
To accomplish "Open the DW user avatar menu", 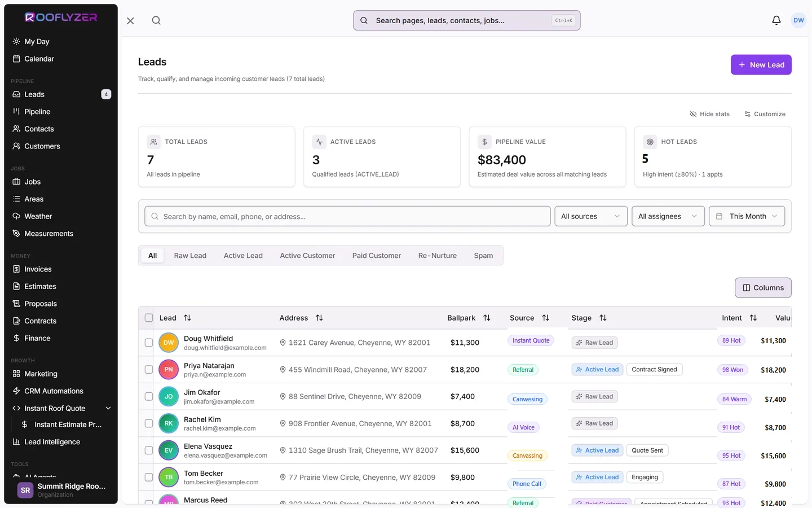I will pyautogui.click(x=798, y=20).
